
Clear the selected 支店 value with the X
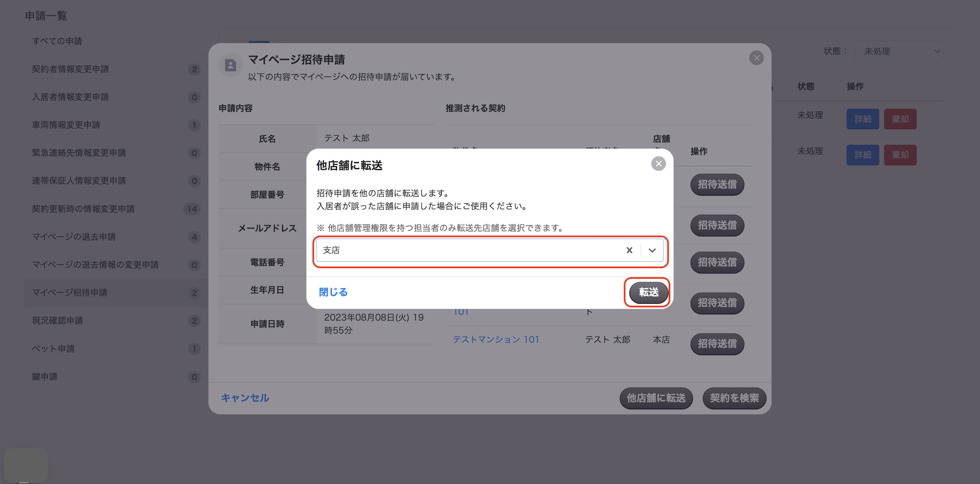pyautogui.click(x=629, y=250)
